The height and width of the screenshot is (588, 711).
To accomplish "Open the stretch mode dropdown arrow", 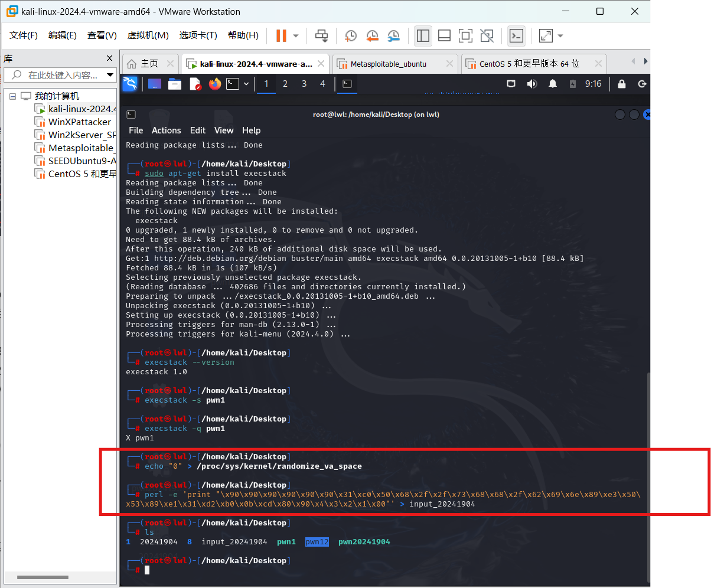I will (x=560, y=35).
